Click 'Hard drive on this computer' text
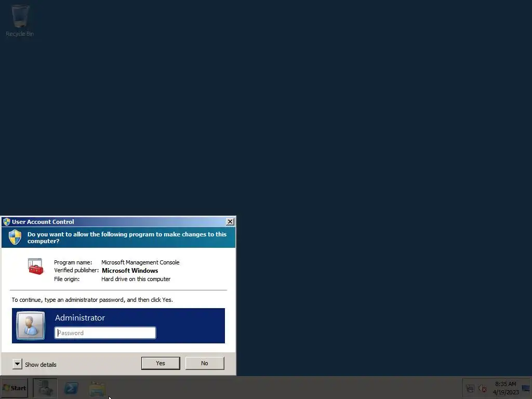Image resolution: width=532 pixels, height=399 pixels. pos(136,279)
